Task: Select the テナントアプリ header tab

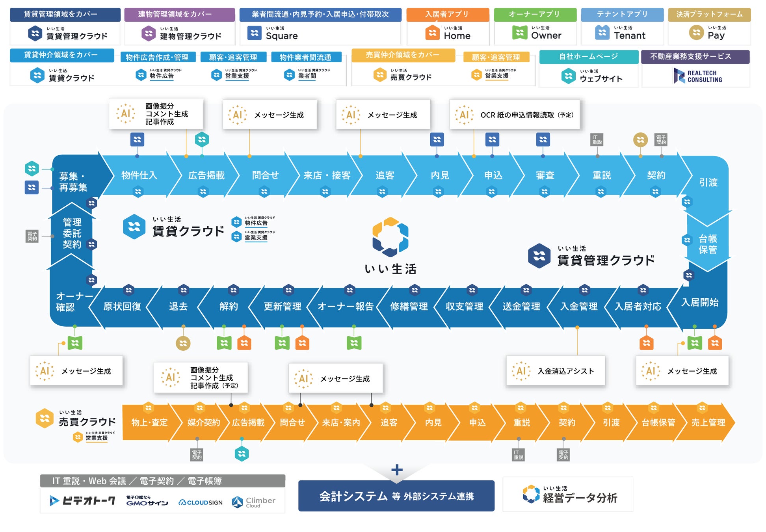Action: coord(623,15)
